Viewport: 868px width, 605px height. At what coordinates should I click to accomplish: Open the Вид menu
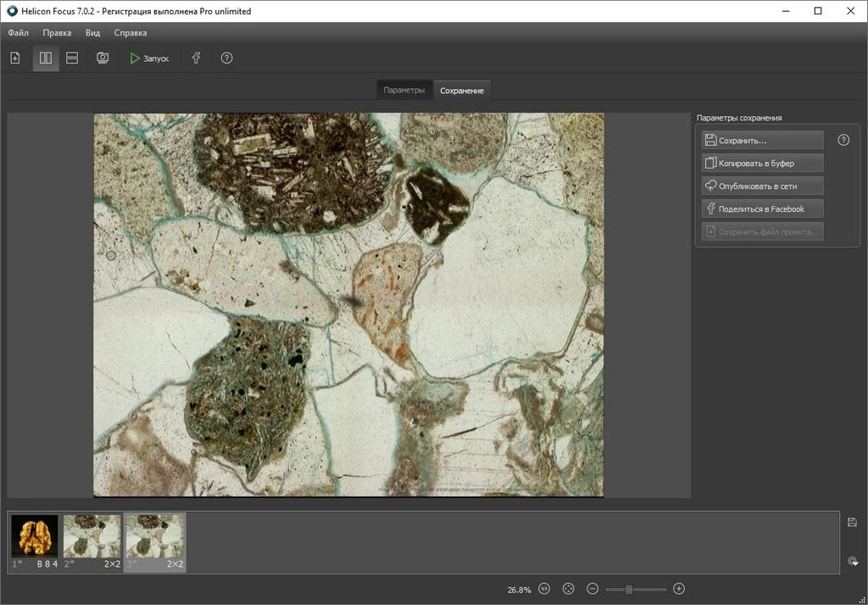point(92,33)
